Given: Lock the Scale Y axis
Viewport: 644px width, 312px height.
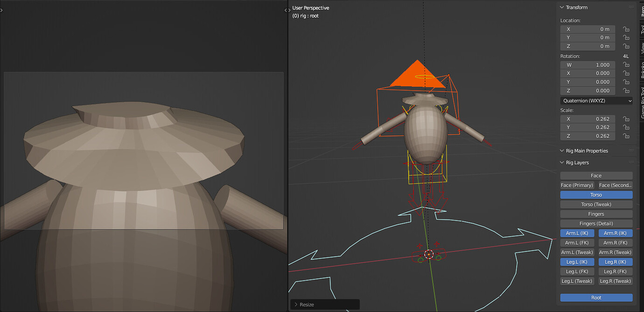Looking at the screenshot, I should pyautogui.click(x=626, y=127).
